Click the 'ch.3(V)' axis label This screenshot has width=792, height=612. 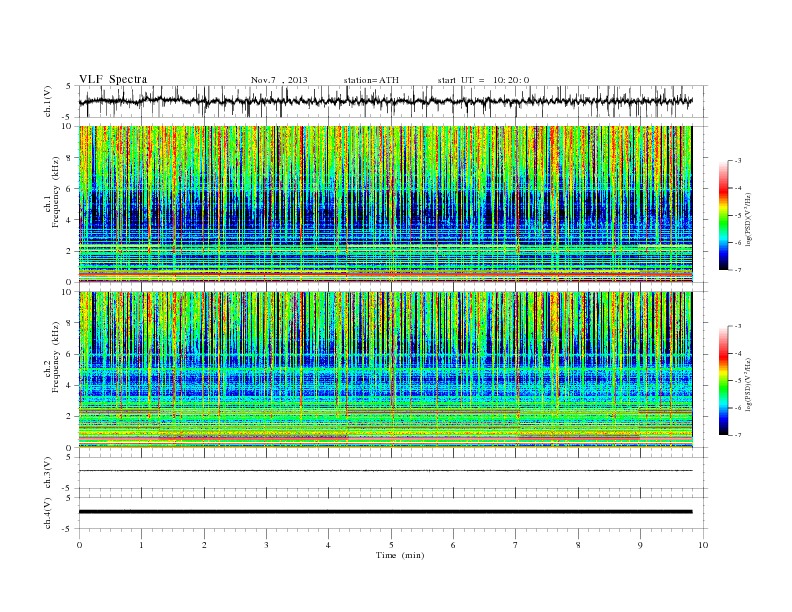pos(48,473)
